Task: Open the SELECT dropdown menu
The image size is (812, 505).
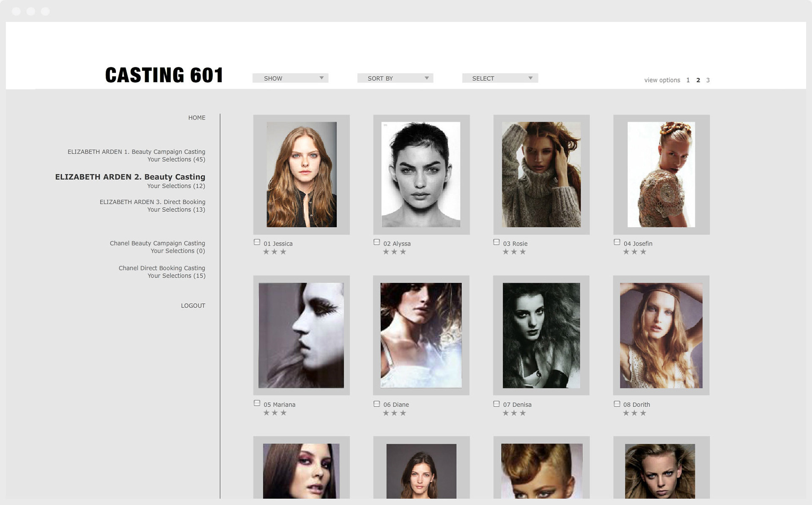Action: [500, 78]
